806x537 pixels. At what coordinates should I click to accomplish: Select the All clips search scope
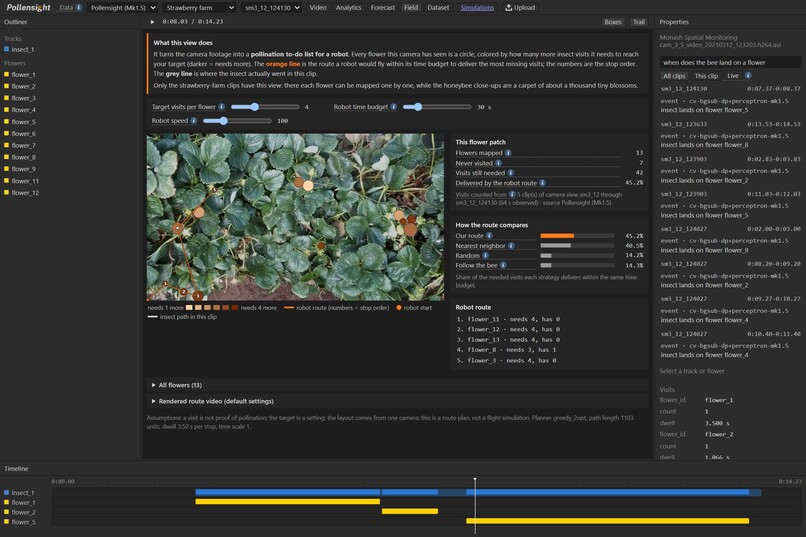pyautogui.click(x=674, y=76)
